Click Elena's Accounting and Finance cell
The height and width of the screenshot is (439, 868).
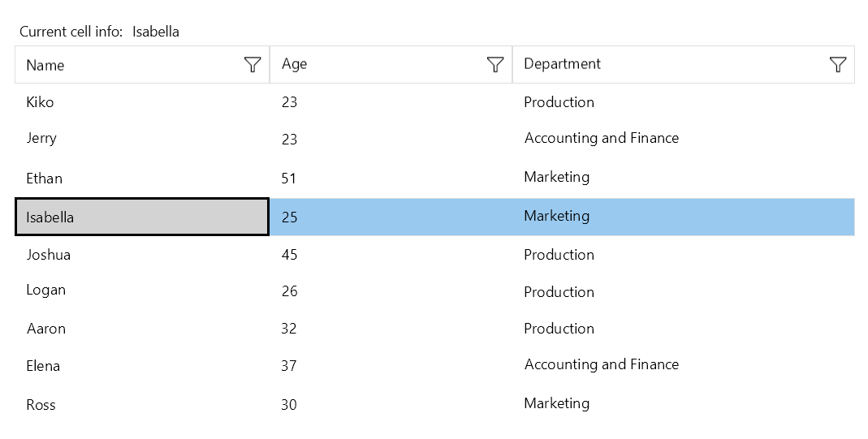(601, 365)
